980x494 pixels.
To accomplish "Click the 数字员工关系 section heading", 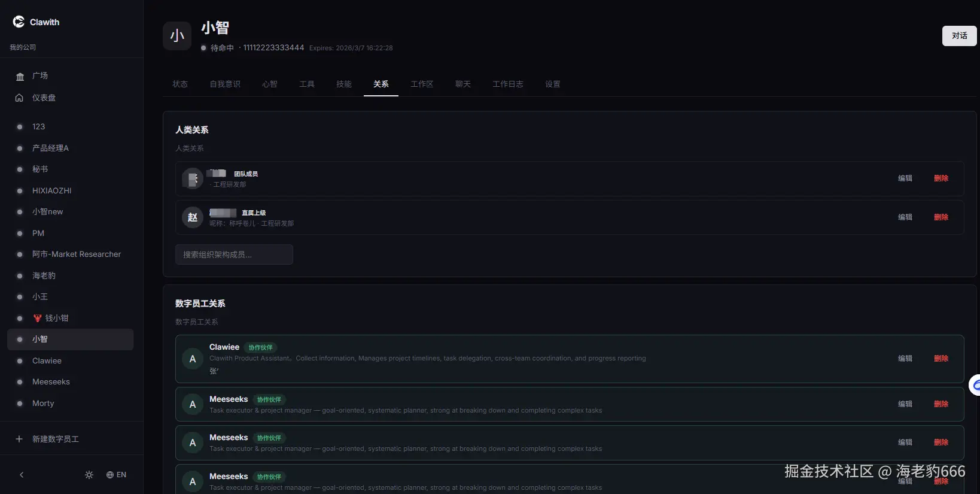I will pos(200,304).
